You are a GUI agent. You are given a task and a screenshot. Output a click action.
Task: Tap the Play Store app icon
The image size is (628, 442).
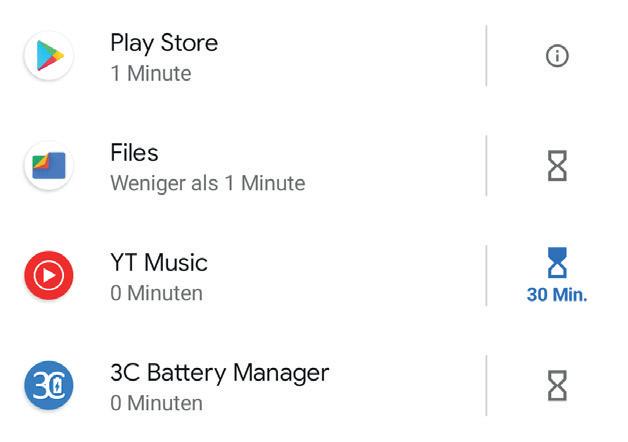point(48,56)
